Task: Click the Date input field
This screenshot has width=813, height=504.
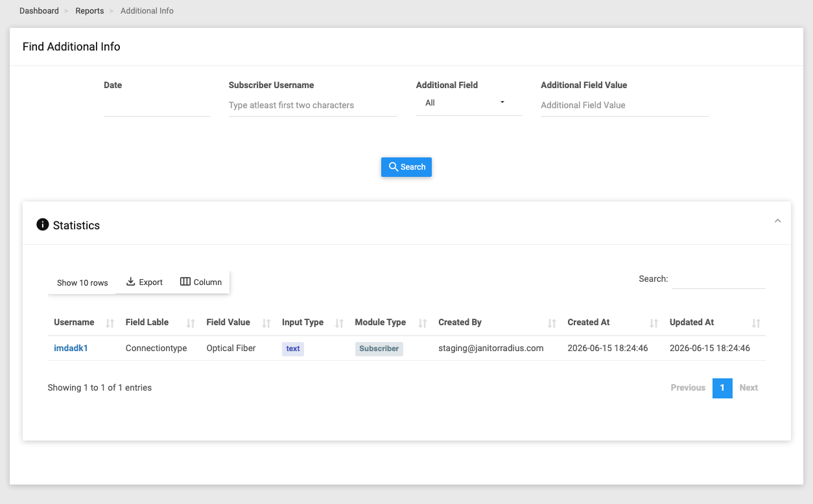Action: (157, 105)
